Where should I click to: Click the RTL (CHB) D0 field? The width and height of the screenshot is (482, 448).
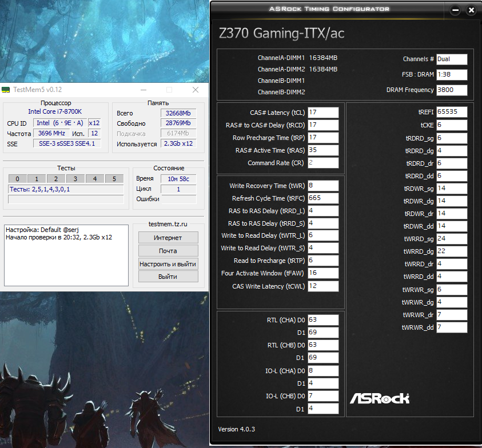[323, 345]
